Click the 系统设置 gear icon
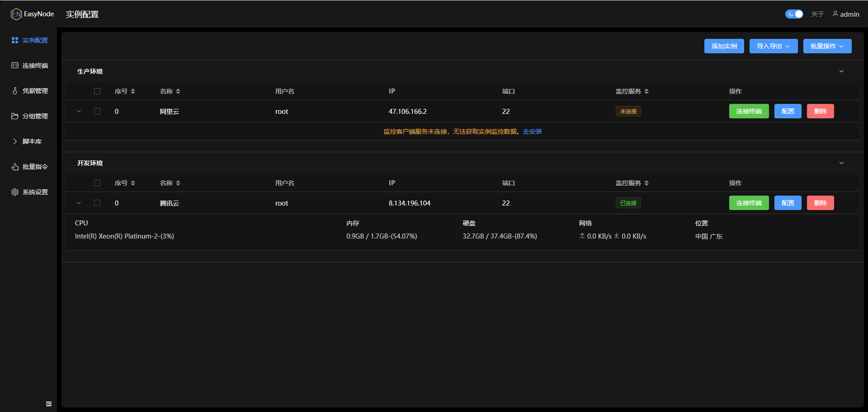Image resolution: width=868 pixels, height=412 pixels. (x=15, y=192)
